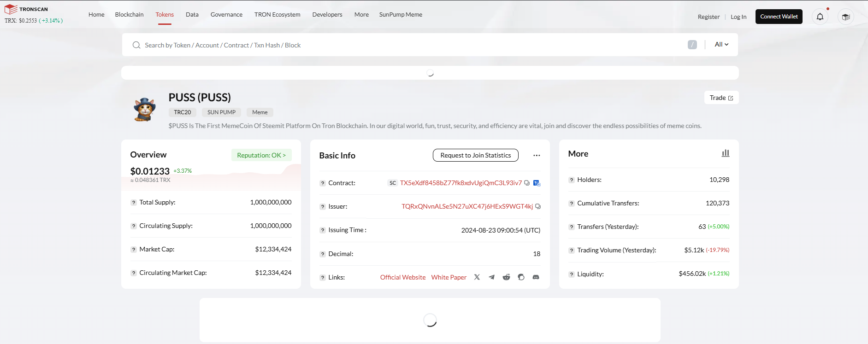Click the Meme tag
The image size is (868, 344).
[260, 112]
